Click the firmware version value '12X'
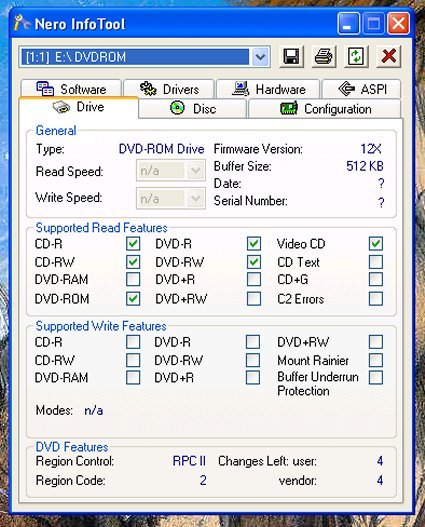 pos(371,149)
